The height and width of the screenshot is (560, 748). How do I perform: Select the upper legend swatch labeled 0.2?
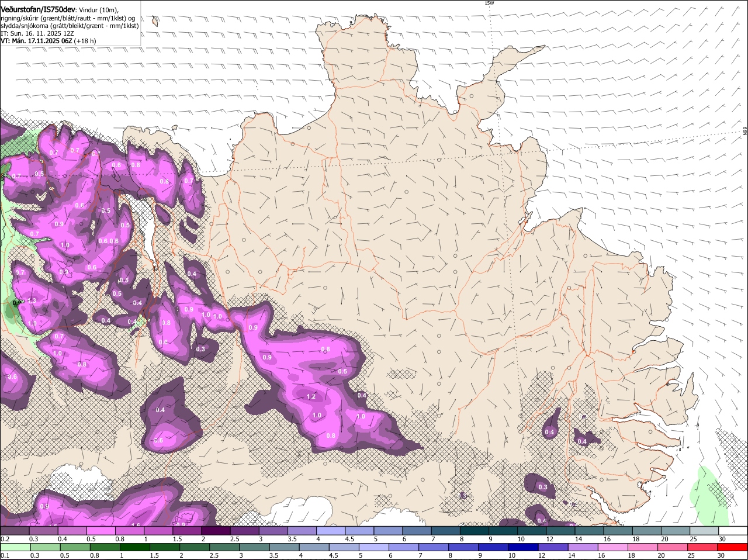tap(15, 531)
